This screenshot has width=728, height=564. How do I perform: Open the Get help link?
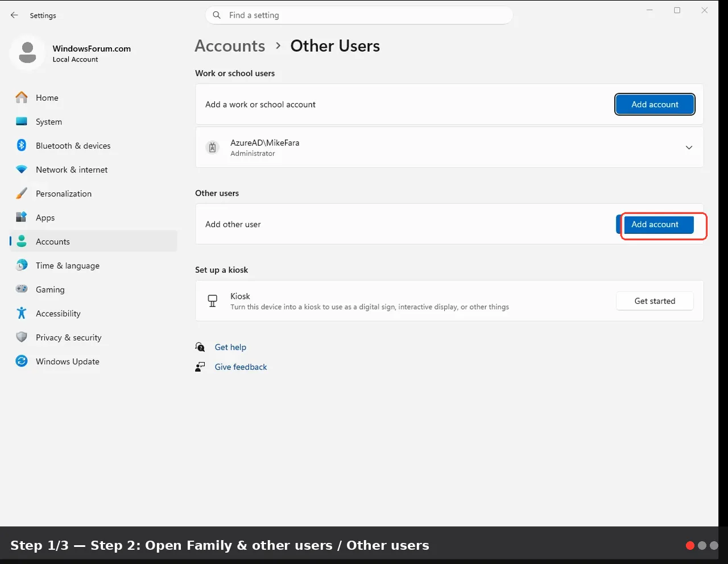[230, 347]
